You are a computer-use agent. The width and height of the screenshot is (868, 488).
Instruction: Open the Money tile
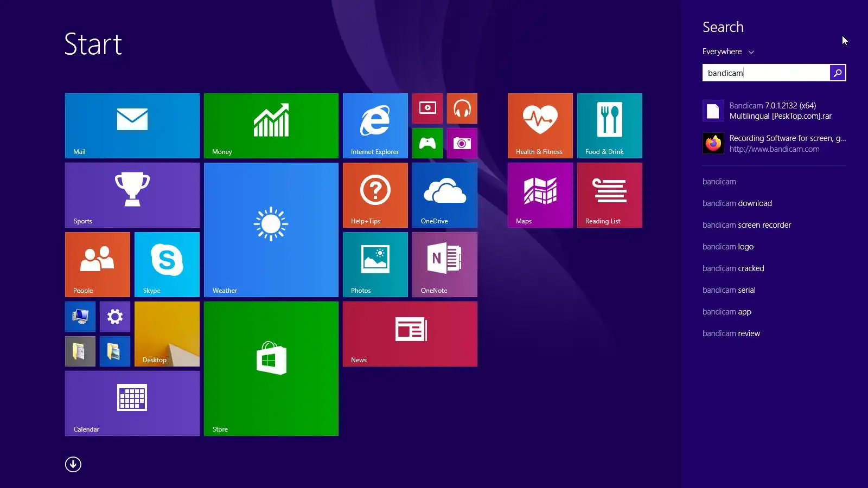(x=271, y=126)
